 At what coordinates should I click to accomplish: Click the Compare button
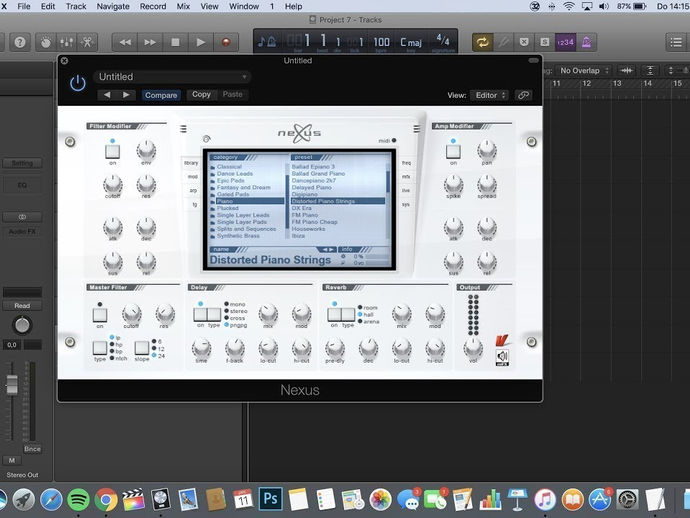click(x=161, y=95)
